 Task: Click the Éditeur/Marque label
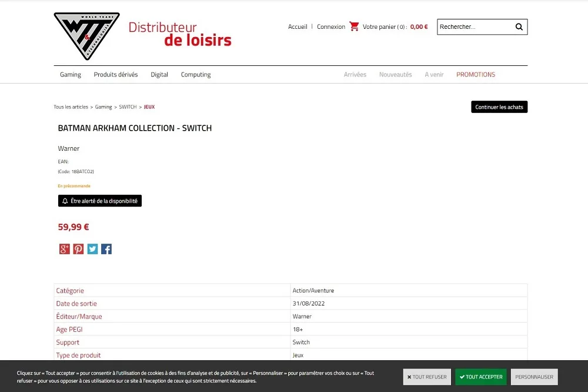point(79,317)
